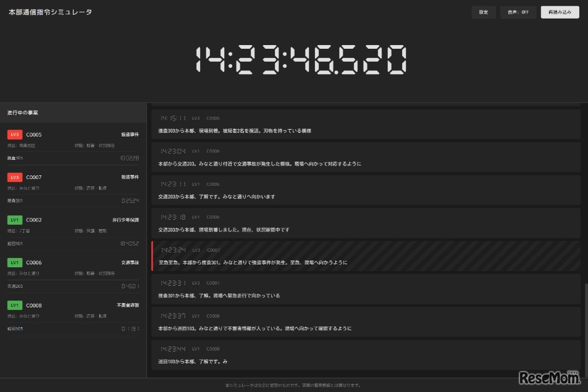Open incident card C0002
The image size is (588, 392).
point(73,231)
